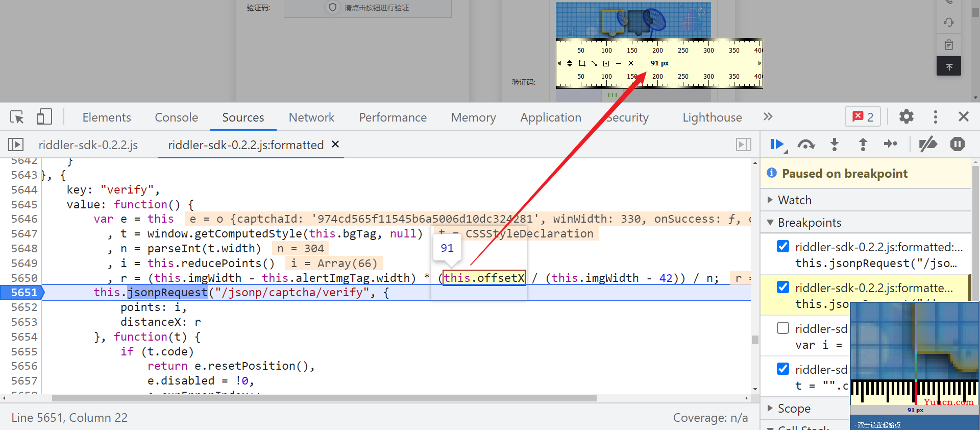Viewport: 980px width, 430px height.
Task: Click the Coverage: n/a status
Action: pyautogui.click(x=710, y=418)
